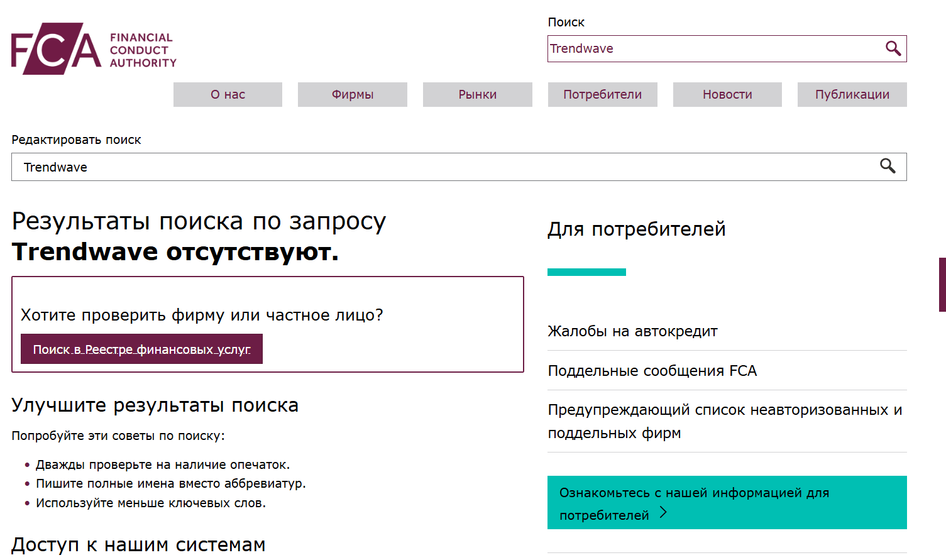
Task: Click the scrollbar thumb on the right edge
Action: click(942, 283)
